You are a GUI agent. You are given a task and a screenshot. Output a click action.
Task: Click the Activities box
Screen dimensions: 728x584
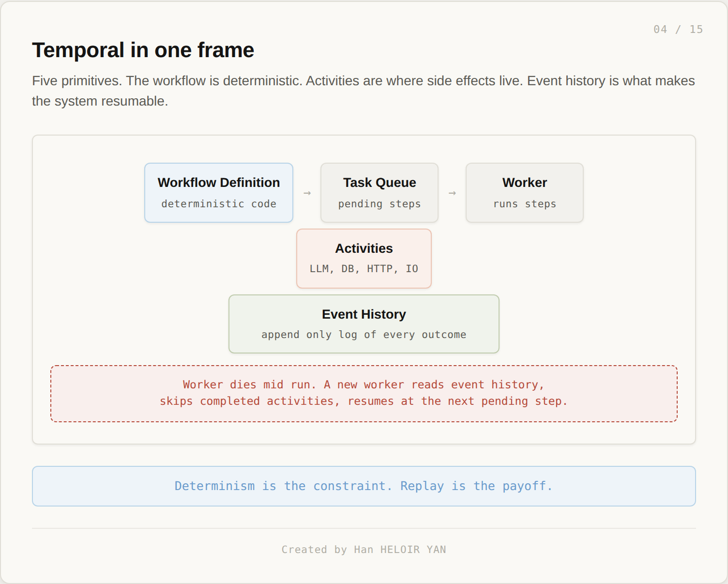click(x=364, y=259)
